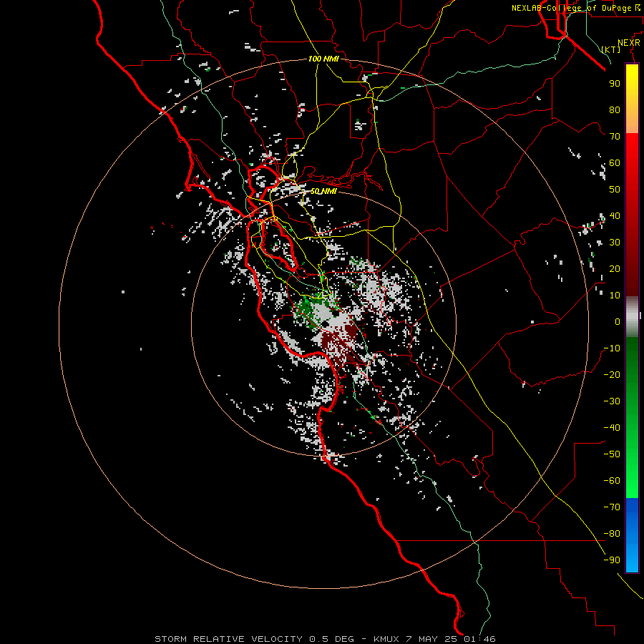Click the "01:46" timestamp in the caption
The height and width of the screenshot is (644, 644).
[x=479, y=639]
